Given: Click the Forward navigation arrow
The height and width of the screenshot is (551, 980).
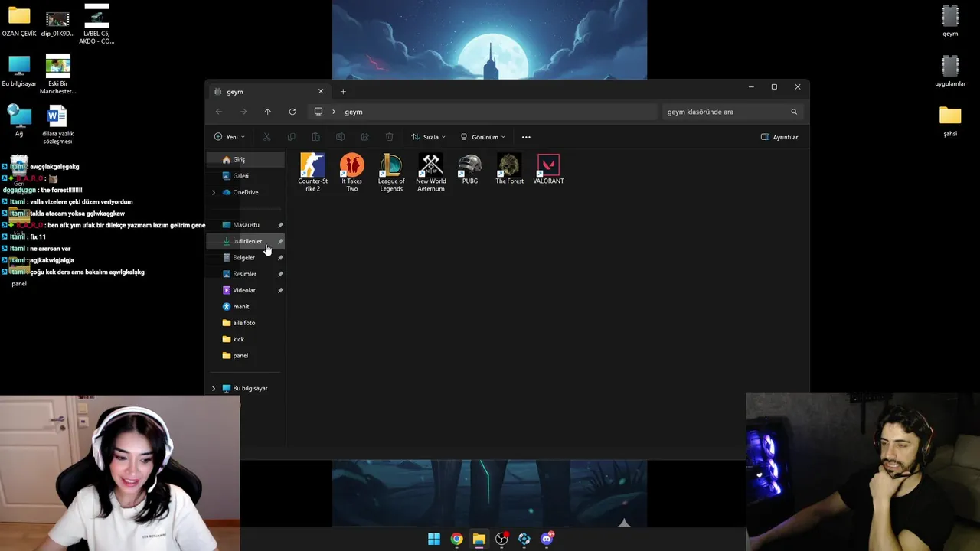Looking at the screenshot, I should (243, 112).
